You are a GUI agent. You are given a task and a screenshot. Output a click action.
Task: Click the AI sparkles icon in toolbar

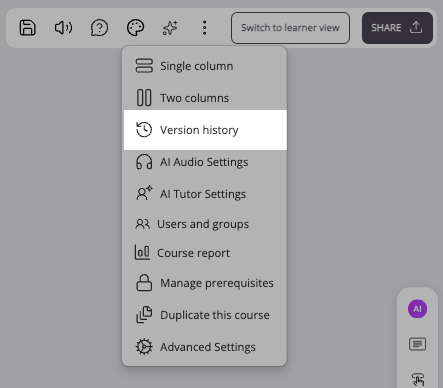point(170,28)
